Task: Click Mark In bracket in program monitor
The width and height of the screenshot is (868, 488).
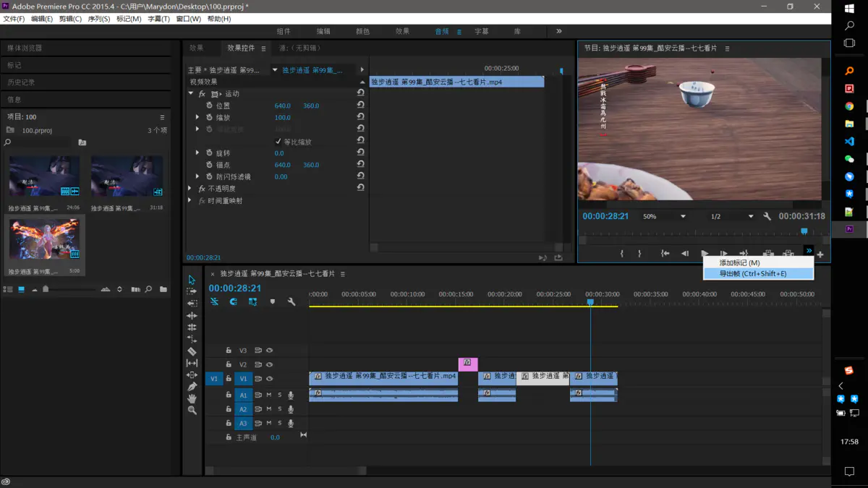Action: [x=621, y=254]
